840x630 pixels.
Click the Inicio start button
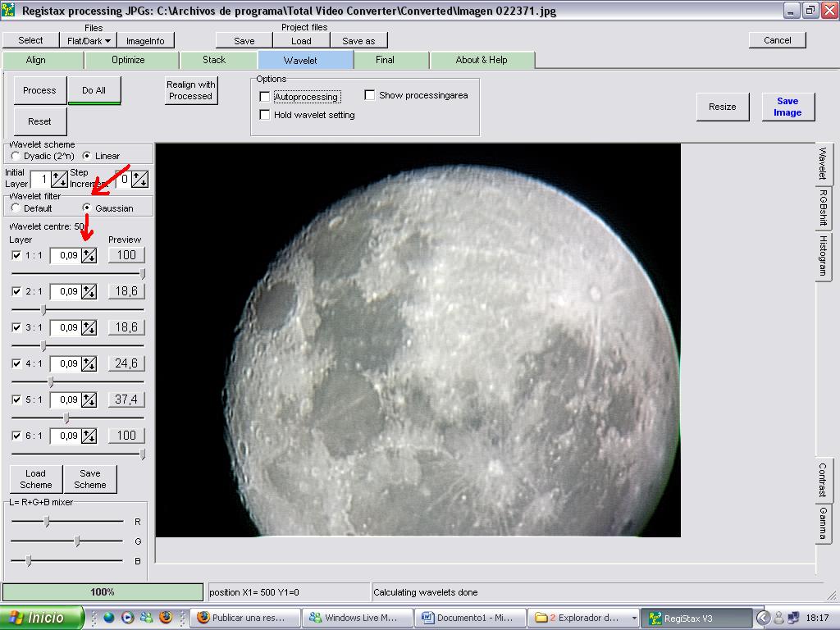click(42, 618)
